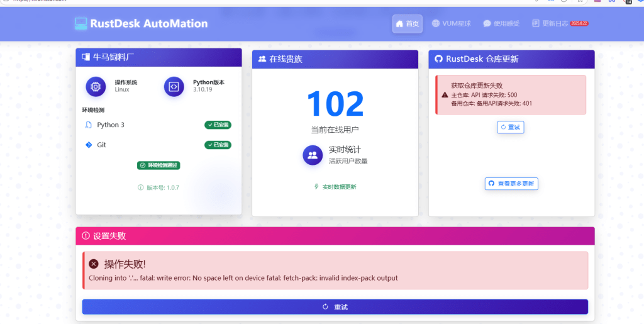
Task: Click the Python 3 file icon
Action: pos(89,125)
